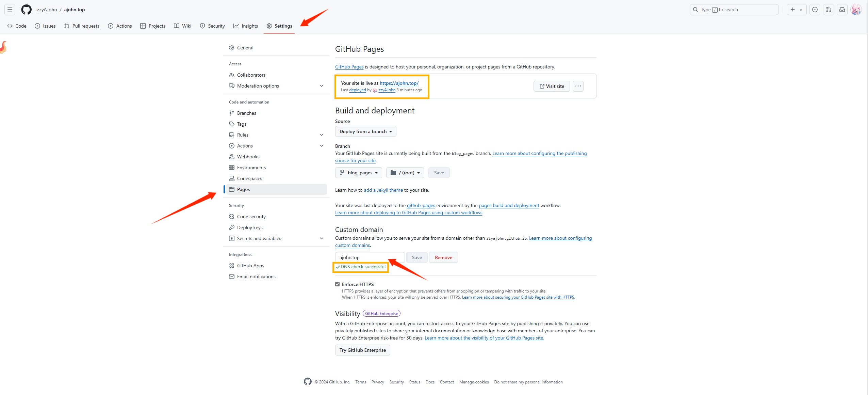Open pages build and deployment link
The width and height of the screenshot is (868, 395).
(x=509, y=205)
